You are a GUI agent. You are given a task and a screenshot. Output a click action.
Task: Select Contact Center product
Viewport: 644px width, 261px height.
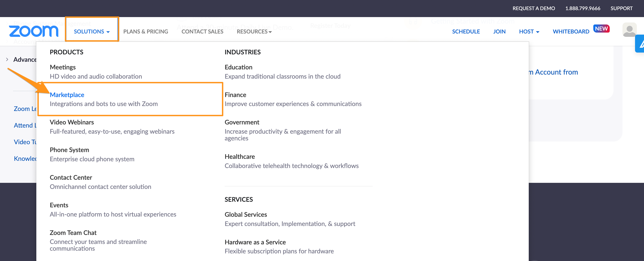click(71, 177)
